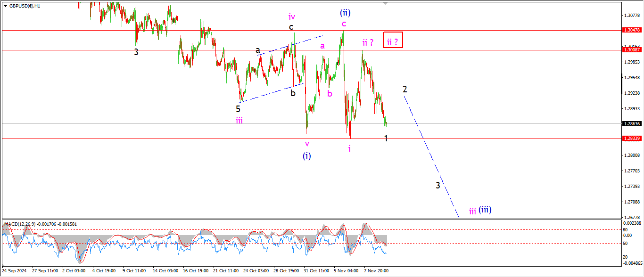Select the black wave label 1
644x277 pixels.
point(386,138)
